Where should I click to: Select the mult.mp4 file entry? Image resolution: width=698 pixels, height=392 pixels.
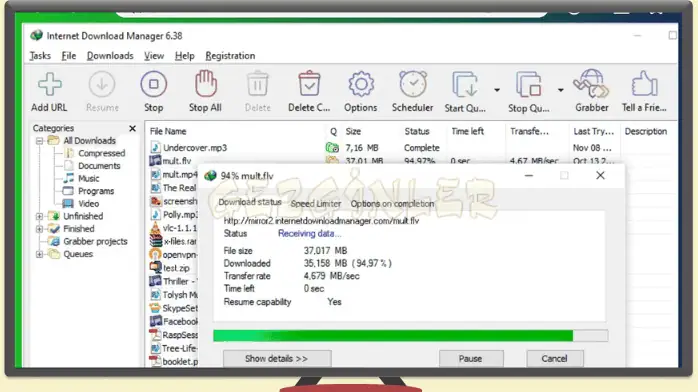coord(179,174)
